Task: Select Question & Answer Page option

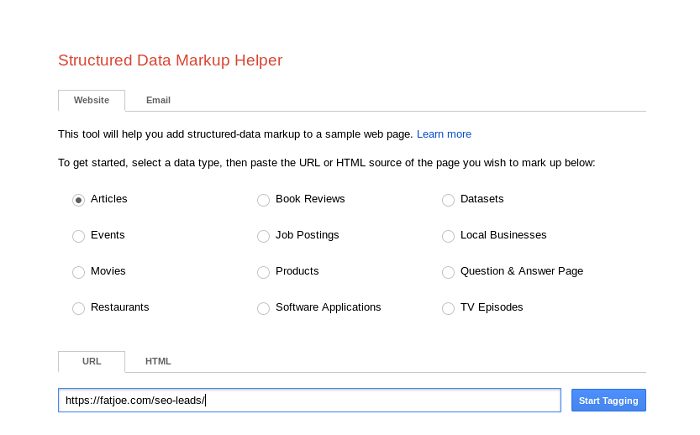Action: pyautogui.click(x=449, y=272)
